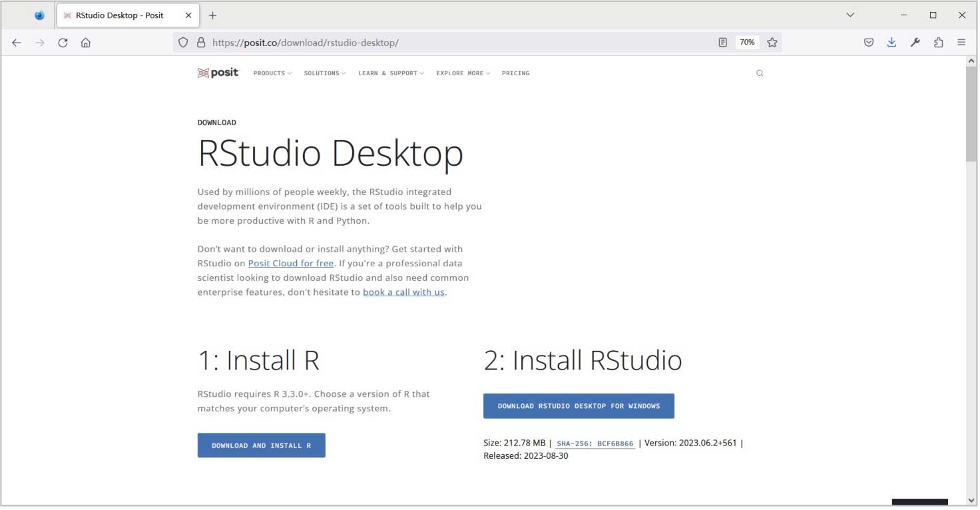Click the 'Released: 2023-08-30' text

tap(526, 456)
